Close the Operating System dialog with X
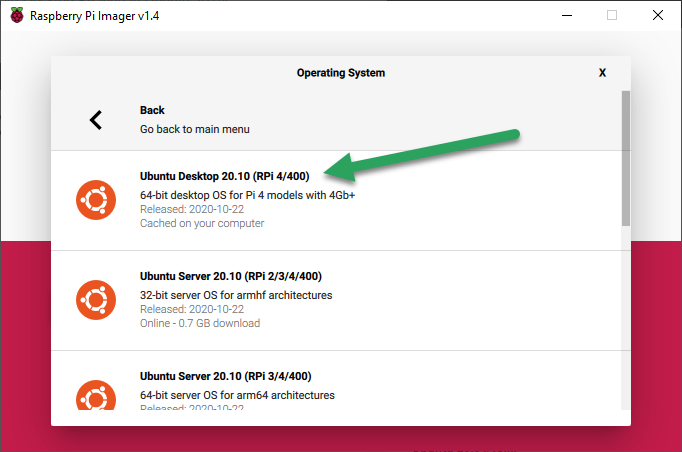Screen dimensions: 682x452 (x=602, y=73)
